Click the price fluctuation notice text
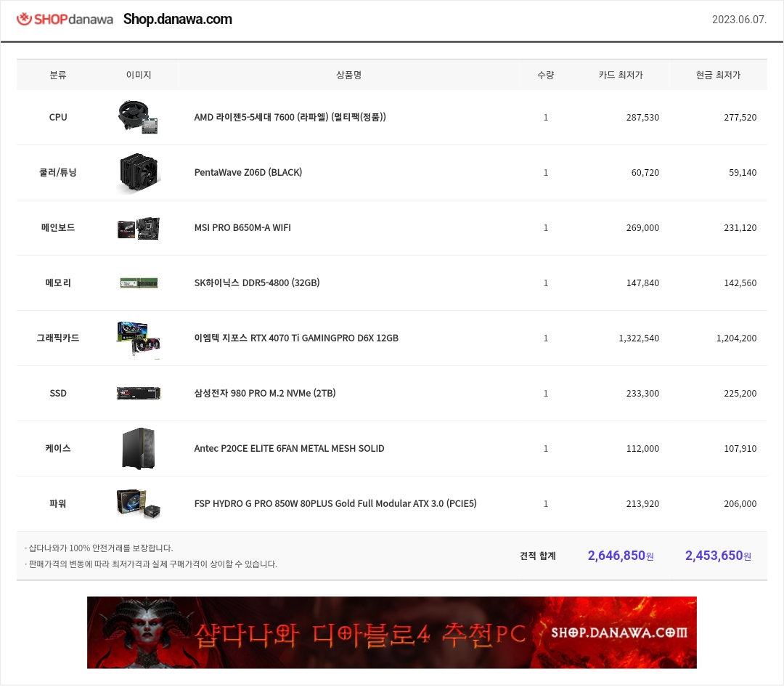Viewport: 784px width, 690px height. (151, 564)
